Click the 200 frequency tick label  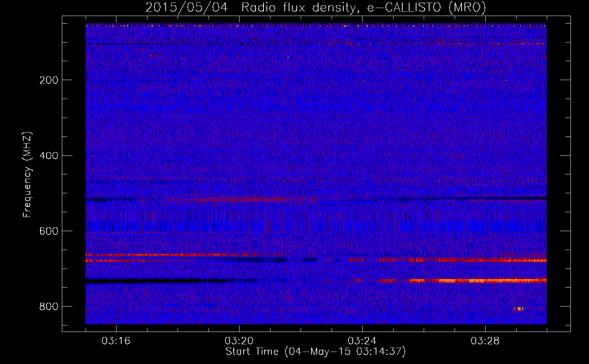pos(49,80)
